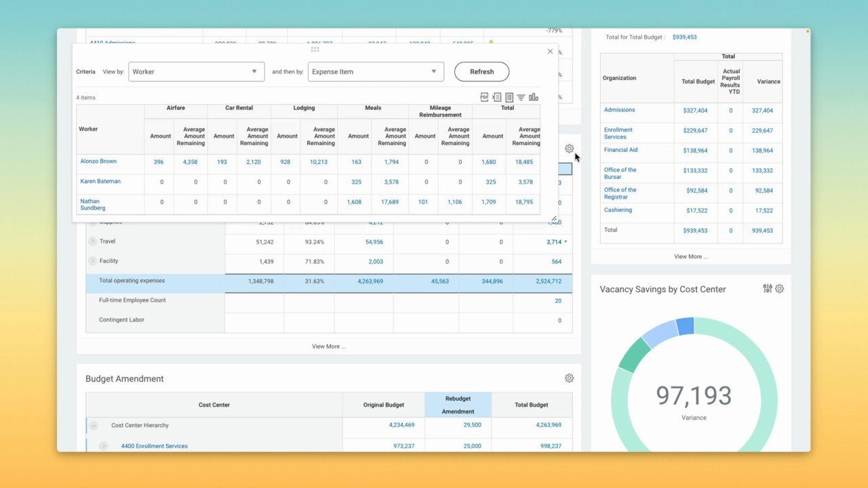
Task: Open the View by Worker dropdown
Action: [197, 72]
